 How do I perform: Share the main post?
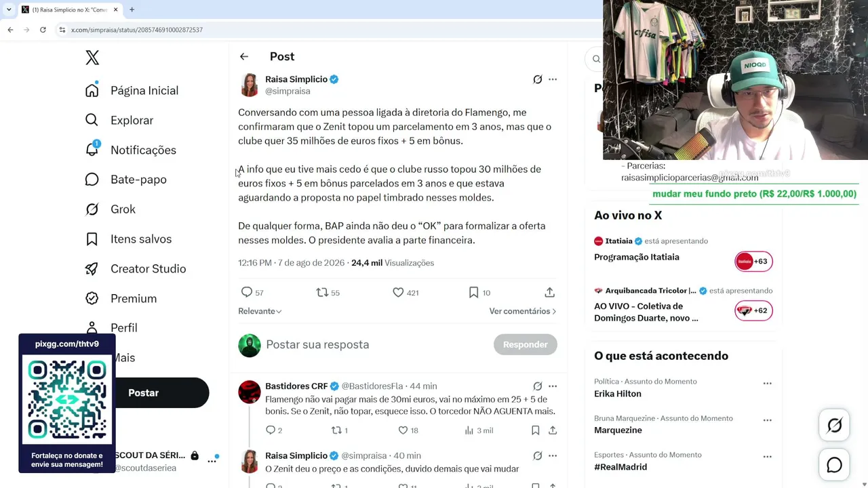tap(550, 292)
